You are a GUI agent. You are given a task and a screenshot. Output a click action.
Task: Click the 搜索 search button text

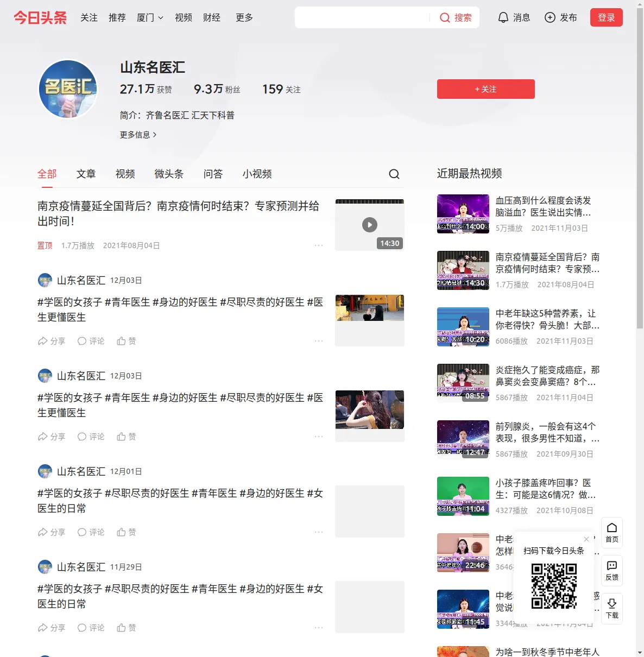463,18
